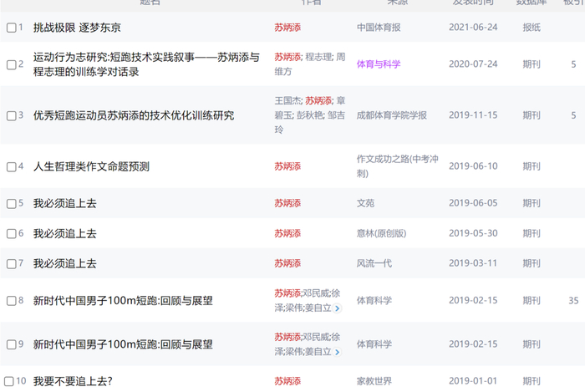
Task: Select the checkbox for row 3
Action: pyautogui.click(x=12, y=116)
